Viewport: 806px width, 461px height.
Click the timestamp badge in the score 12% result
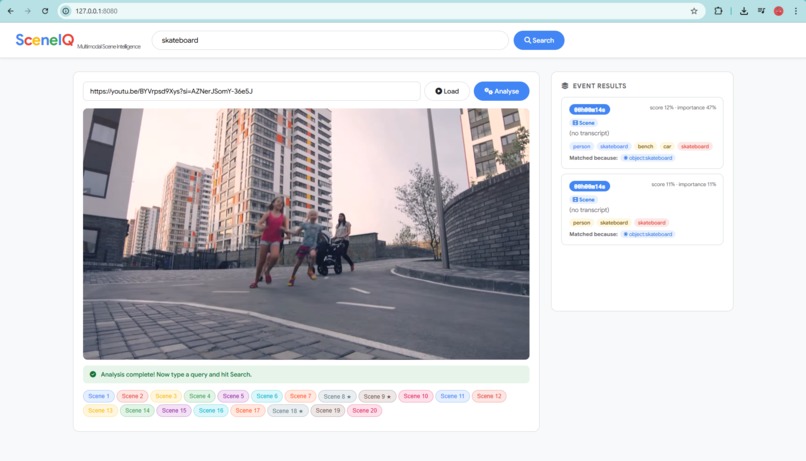[x=589, y=109]
